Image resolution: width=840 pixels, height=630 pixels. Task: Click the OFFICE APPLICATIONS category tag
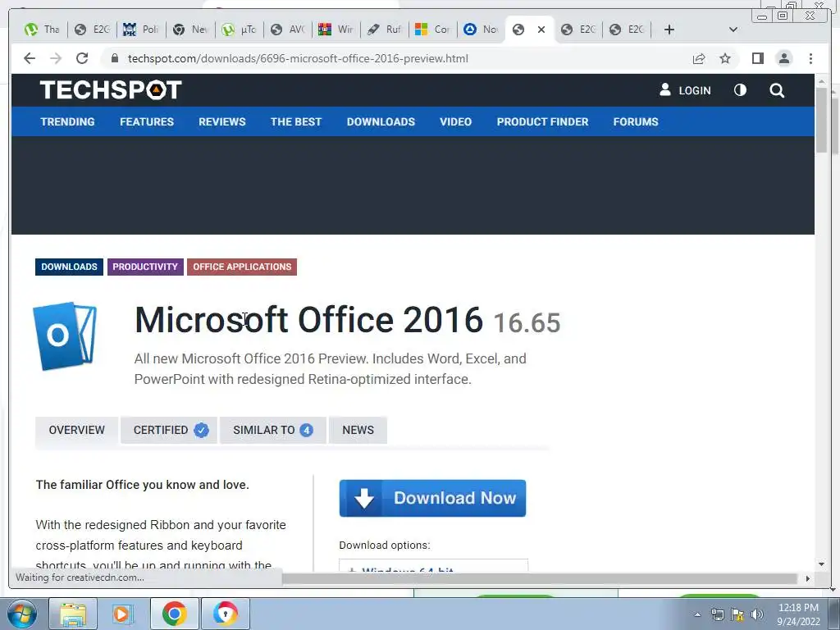tap(242, 267)
